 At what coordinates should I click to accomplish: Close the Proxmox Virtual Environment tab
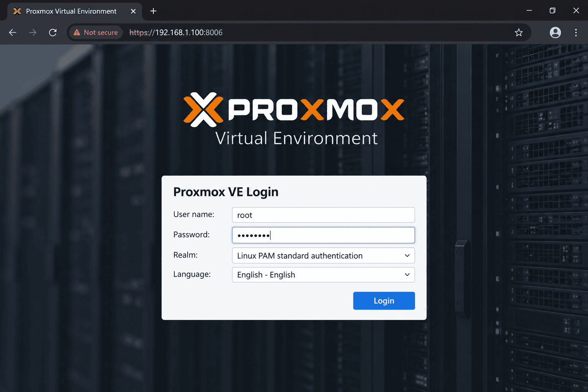pos(133,11)
